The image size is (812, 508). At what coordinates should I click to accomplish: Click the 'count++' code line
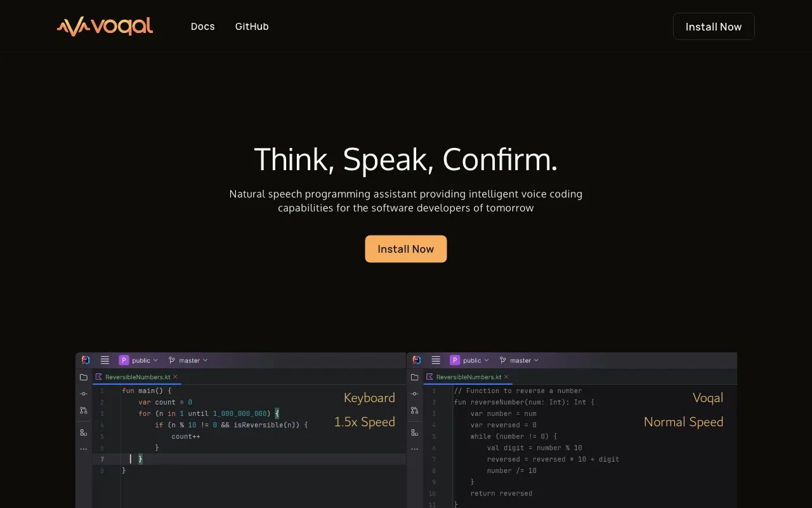click(186, 436)
